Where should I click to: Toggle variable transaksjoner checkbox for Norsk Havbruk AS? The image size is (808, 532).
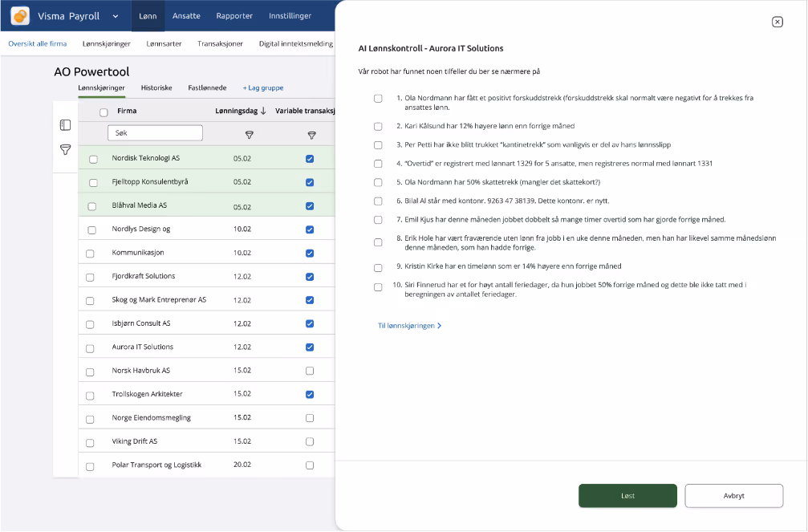(x=310, y=371)
